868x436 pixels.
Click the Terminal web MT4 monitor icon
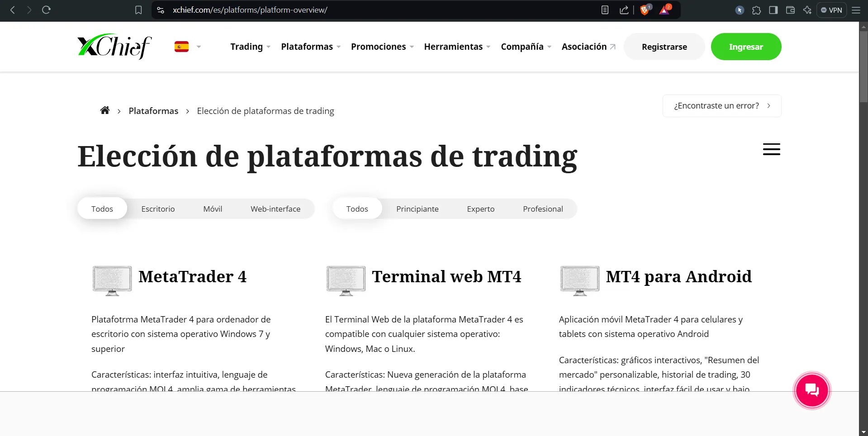346,281
